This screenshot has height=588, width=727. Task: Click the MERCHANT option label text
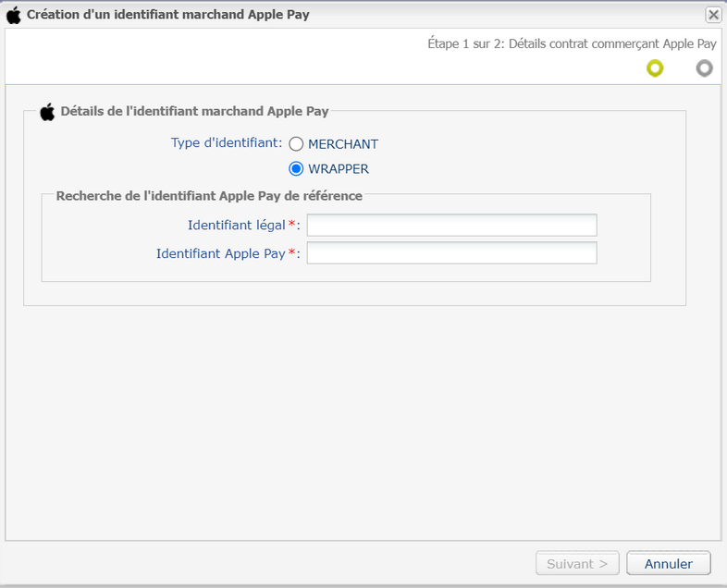point(343,144)
